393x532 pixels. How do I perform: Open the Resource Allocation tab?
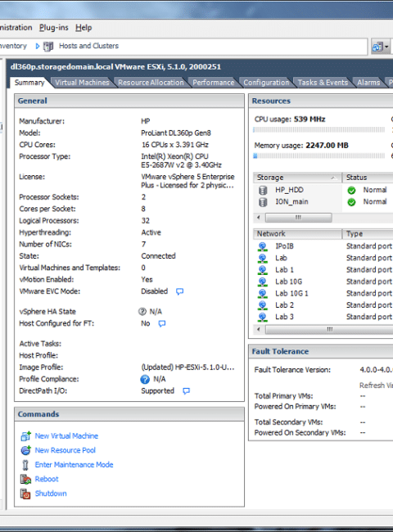tap(151, 83)
